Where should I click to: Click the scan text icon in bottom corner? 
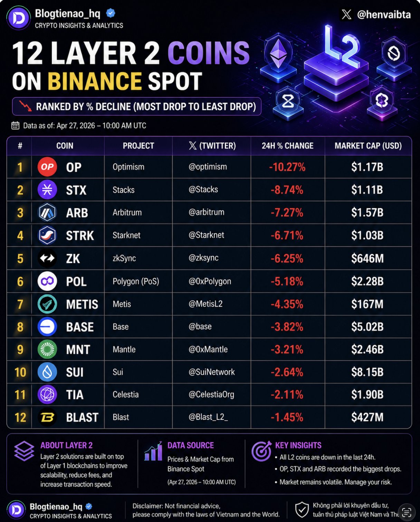tap(407, 512)
